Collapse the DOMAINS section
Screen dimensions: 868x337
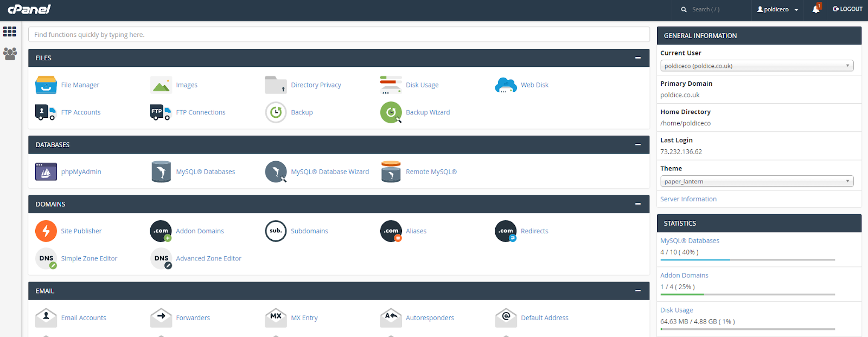click(x=638, y=204)
